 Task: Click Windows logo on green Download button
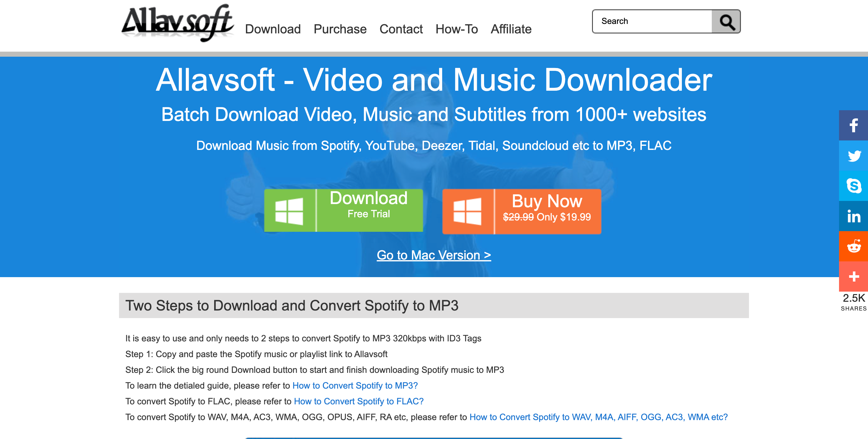289,211
